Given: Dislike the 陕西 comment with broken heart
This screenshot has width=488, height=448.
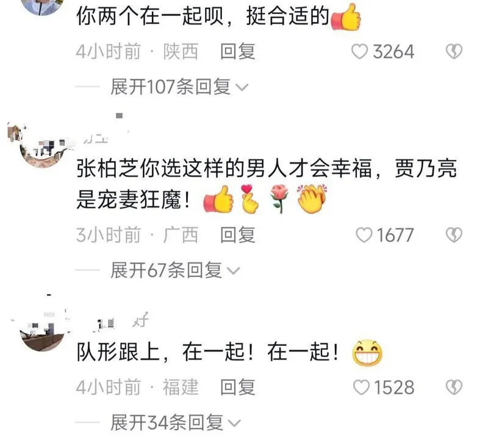Looking at the screenshot, I should [x=454, y=51].
